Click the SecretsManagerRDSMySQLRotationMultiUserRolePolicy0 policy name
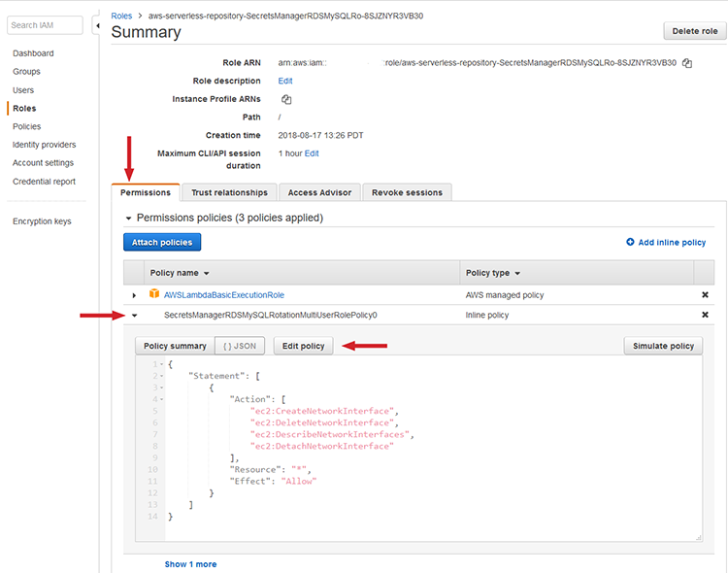The width and height of the screenshot is (728, 573). coord(270,315)
